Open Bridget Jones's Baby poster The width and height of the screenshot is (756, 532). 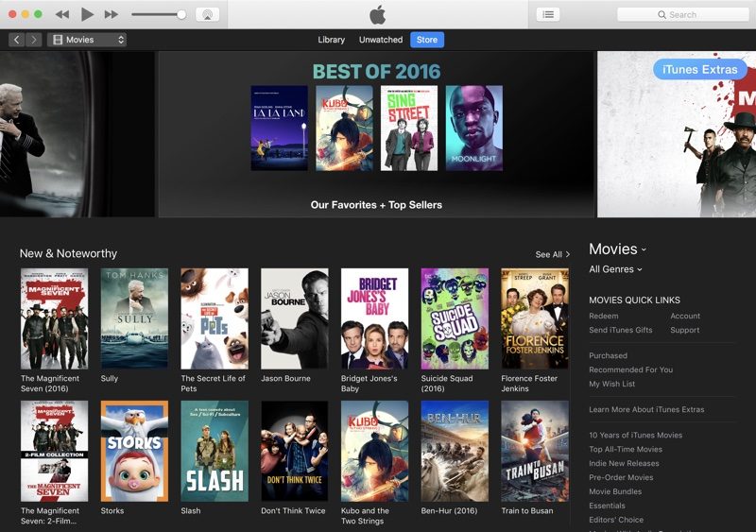[374, 318]
